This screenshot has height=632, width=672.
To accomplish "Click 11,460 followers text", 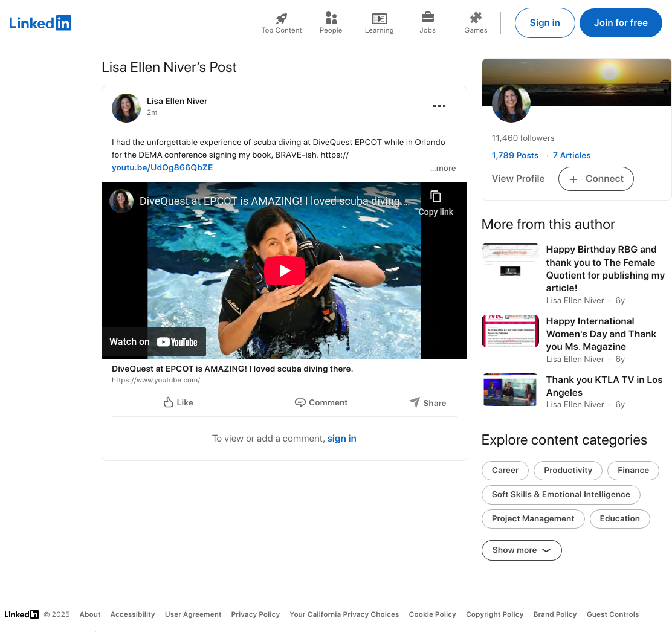I will point(523,138).
